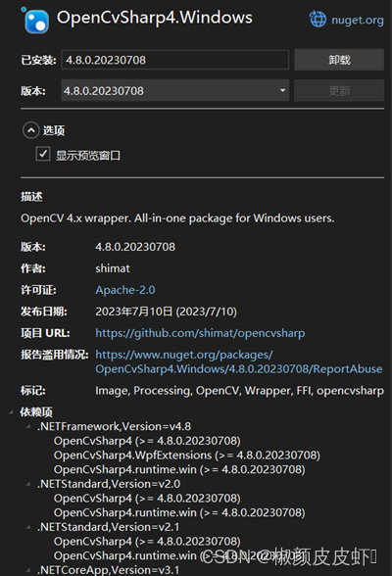
Task: Click the 卸载 uninstall button
Action: [x=339, y=60]
